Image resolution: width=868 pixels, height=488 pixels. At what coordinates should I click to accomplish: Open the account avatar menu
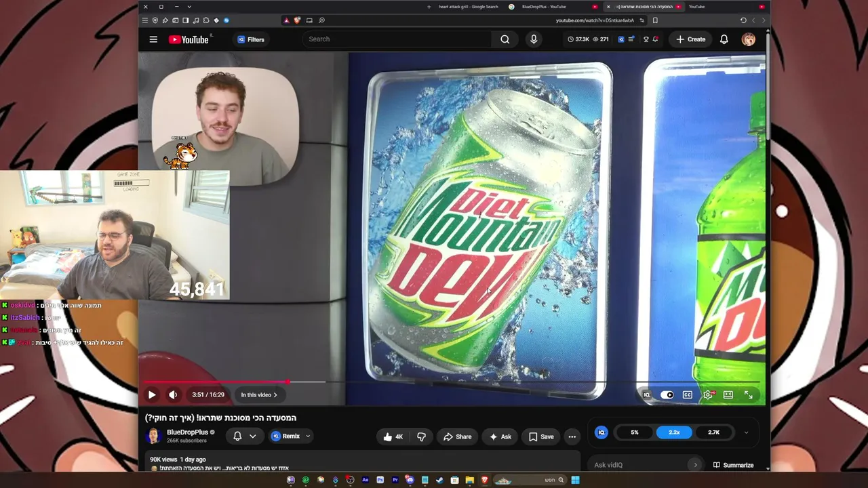pyautogui.click(x=749, y=39)
